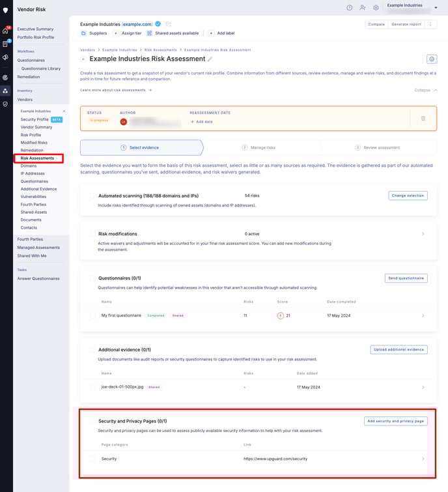Open Security Profile in the sidebar
This screenshot has height=492, width=448.
tap(35, 119)
